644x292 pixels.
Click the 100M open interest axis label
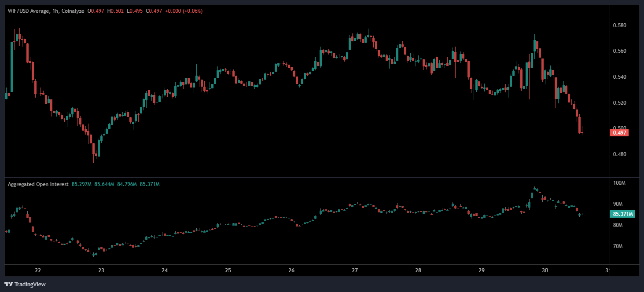[619, 182]
